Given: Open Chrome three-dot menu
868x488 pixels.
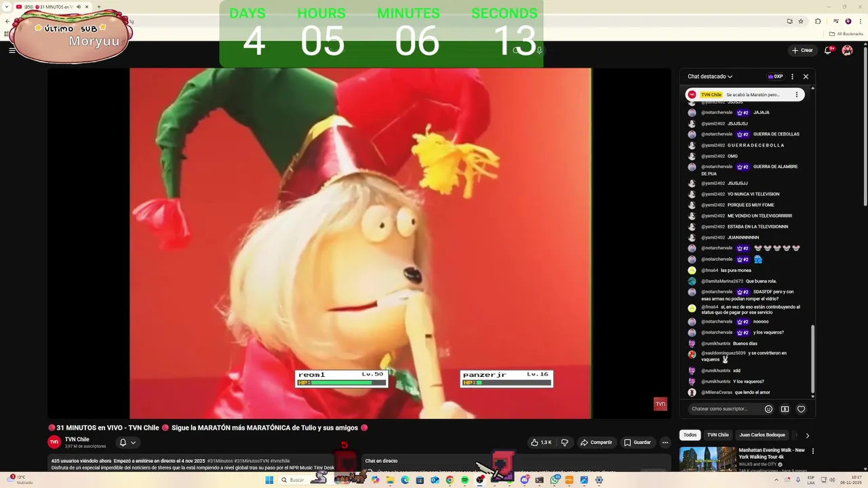Looking at the screenshot, I should (860, 21).
